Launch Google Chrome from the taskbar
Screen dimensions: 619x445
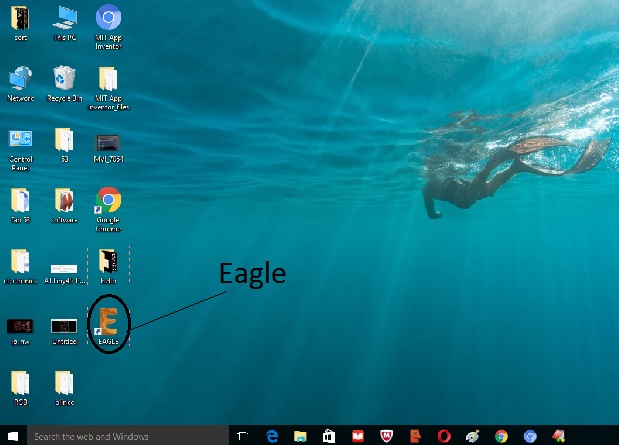[501, 436]
